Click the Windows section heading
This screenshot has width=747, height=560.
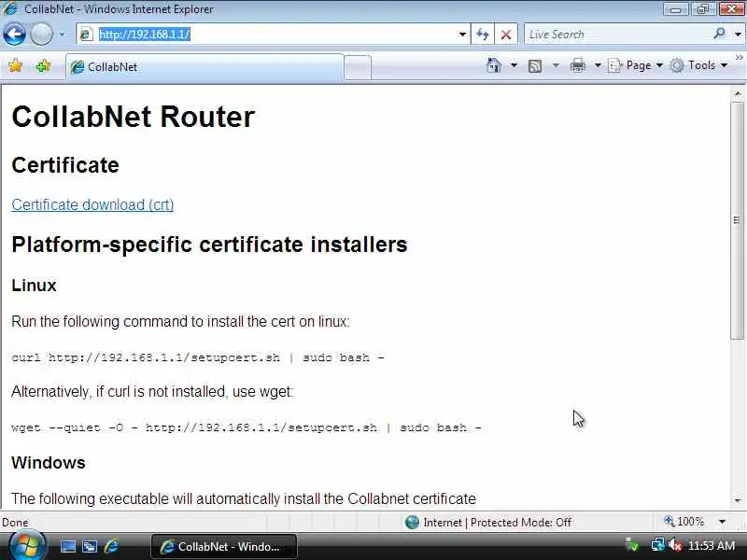click(49, 463)
